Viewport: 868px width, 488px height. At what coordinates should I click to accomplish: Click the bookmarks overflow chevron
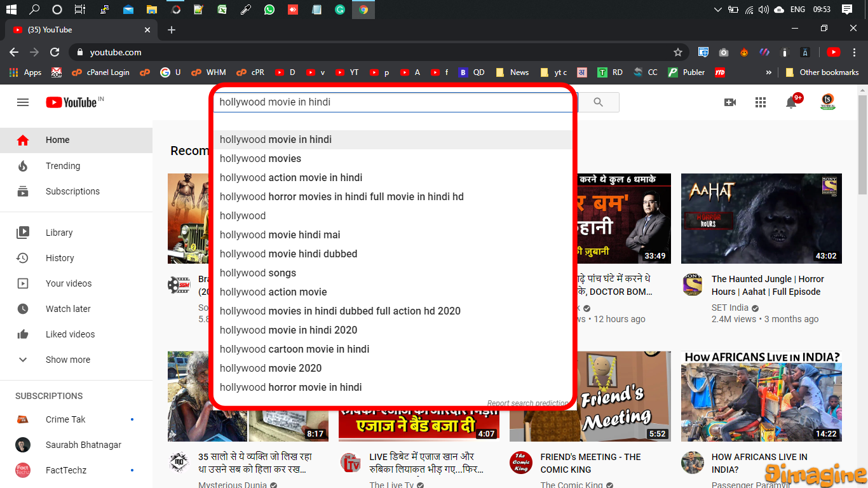pyautogui.click(x=768, y=72)
